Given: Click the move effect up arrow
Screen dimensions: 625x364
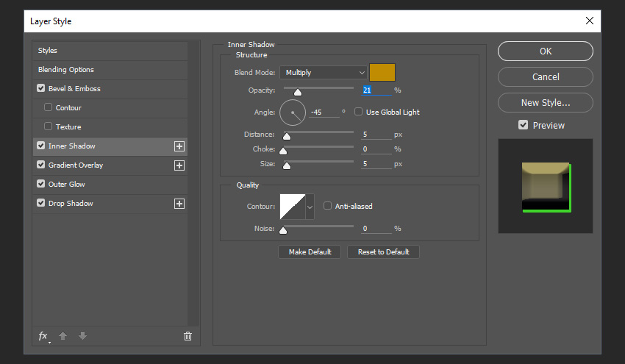Looking at the screenshot, I should pyautogui.click(x=63, y=336).
